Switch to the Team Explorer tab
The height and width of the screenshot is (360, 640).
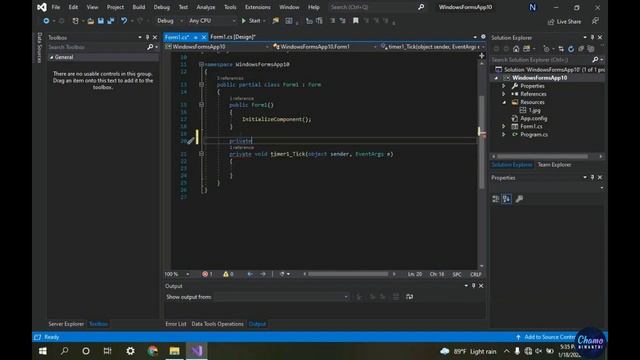(x=554, y=165)
